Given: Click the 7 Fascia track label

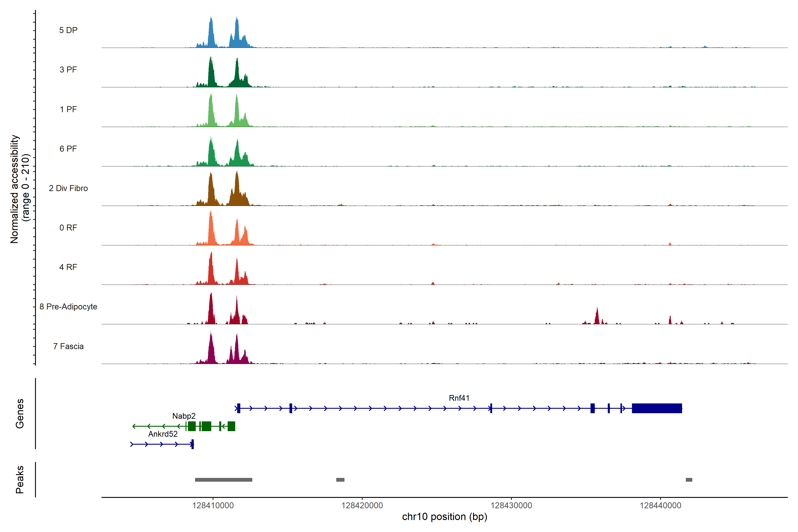Looking at the screenshot, I should [x=68, y=346].
